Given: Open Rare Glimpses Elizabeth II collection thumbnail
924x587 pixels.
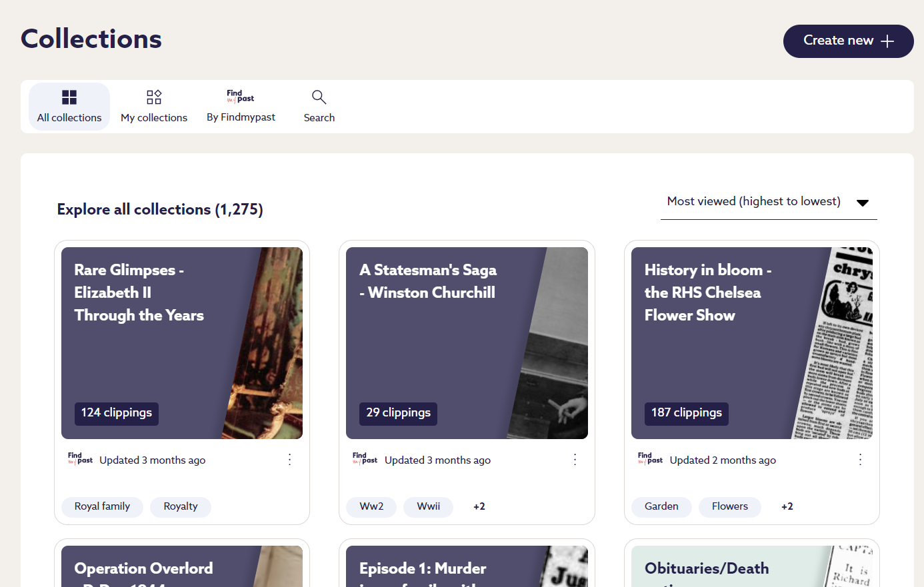Looking at the screenshot, I should point(182,343).
